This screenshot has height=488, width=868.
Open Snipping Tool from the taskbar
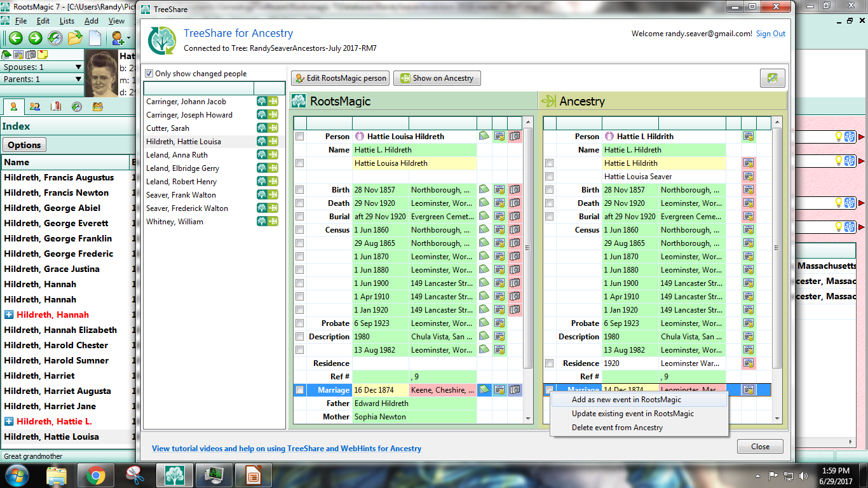(135, 475)
